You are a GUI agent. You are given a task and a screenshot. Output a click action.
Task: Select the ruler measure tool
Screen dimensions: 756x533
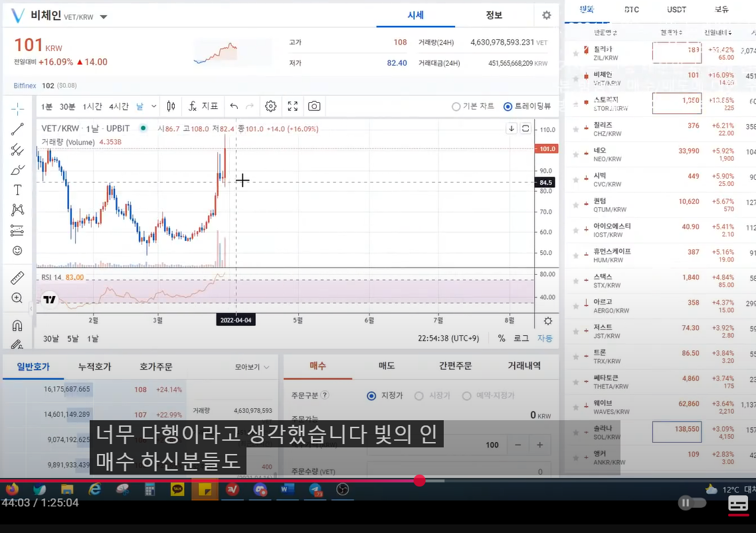pos(17,278)
